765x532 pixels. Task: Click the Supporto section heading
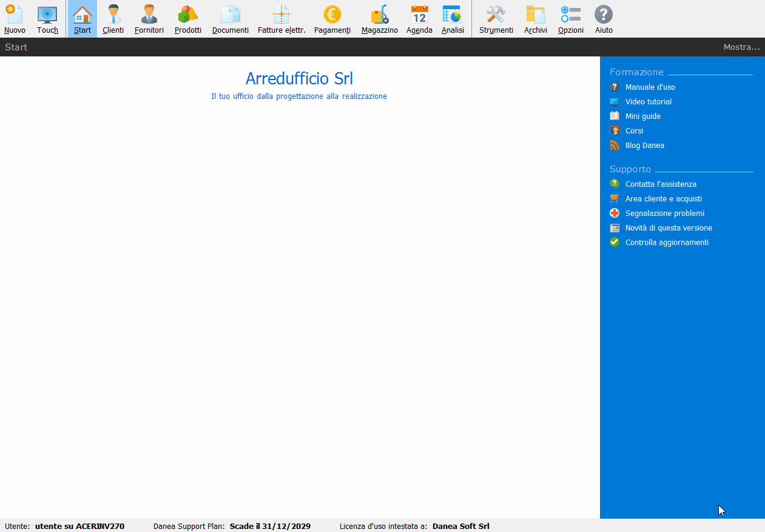pos(630,169)
